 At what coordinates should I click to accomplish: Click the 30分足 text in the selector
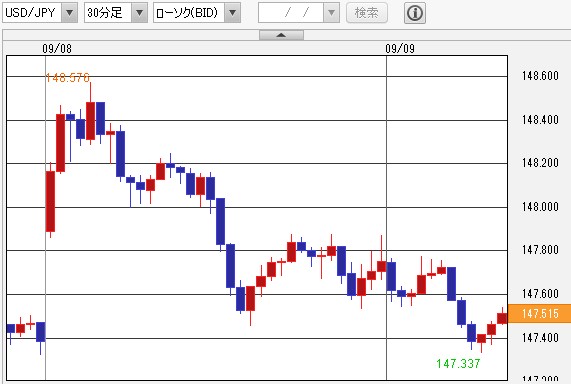105,13
